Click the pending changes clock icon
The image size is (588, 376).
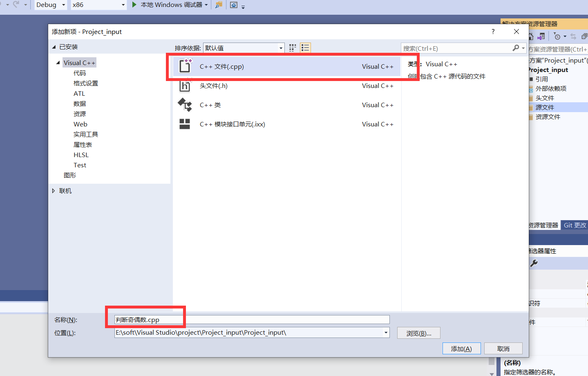click(557, 36)
